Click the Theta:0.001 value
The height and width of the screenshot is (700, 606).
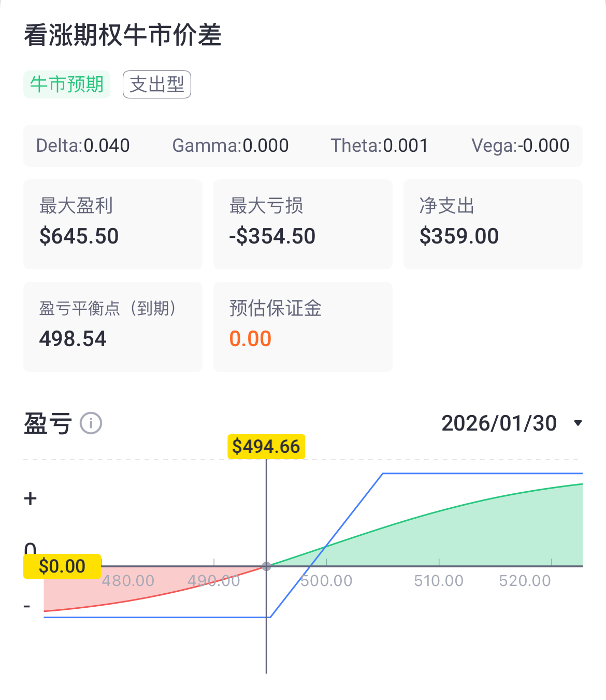coord(379,146)
